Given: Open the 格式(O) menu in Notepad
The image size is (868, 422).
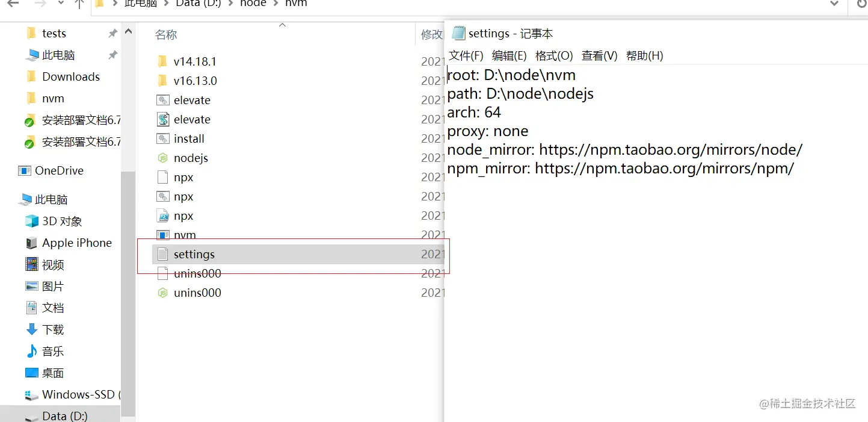Looking at the screenshot, I should tap(554, 55).
